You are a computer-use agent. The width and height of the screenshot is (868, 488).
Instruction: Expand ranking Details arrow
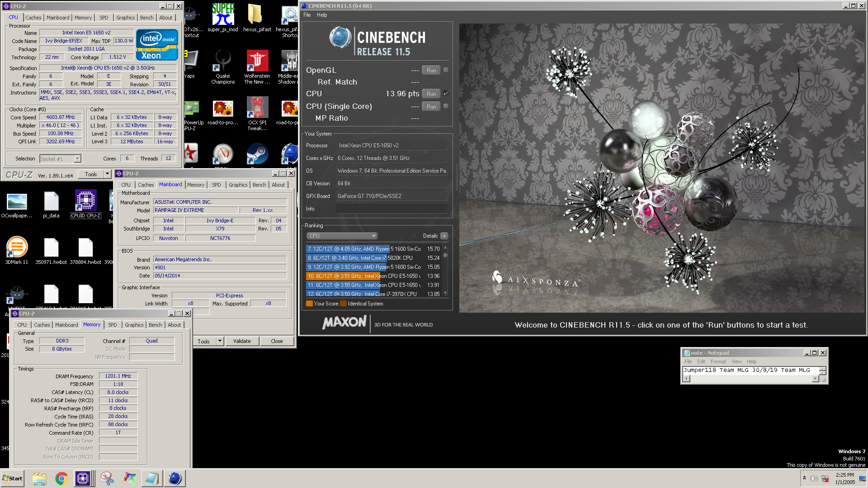(444, 236)
